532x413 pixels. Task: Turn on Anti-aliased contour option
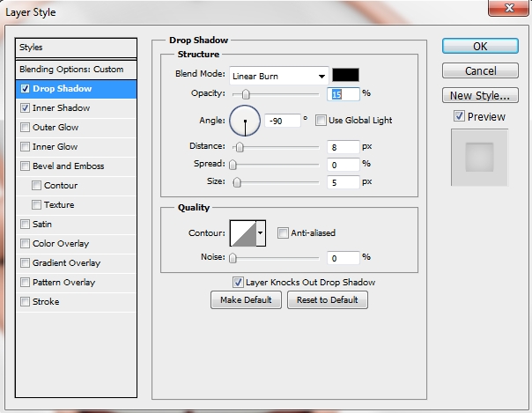283,233
